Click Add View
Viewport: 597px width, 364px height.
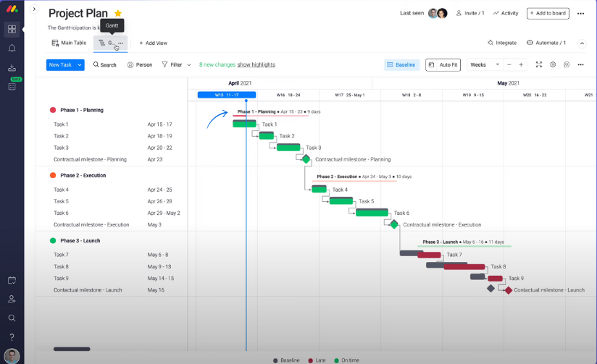coord(153,43)
